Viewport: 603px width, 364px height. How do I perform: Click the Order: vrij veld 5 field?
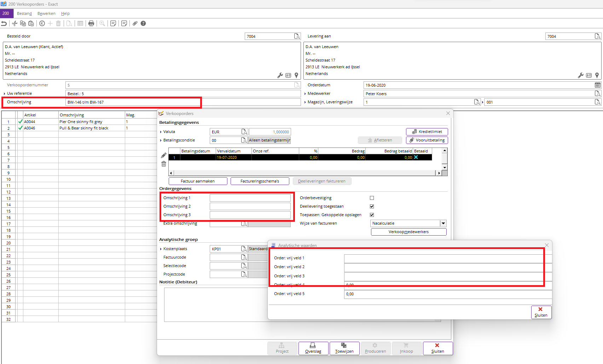click(x=448, y=294)
